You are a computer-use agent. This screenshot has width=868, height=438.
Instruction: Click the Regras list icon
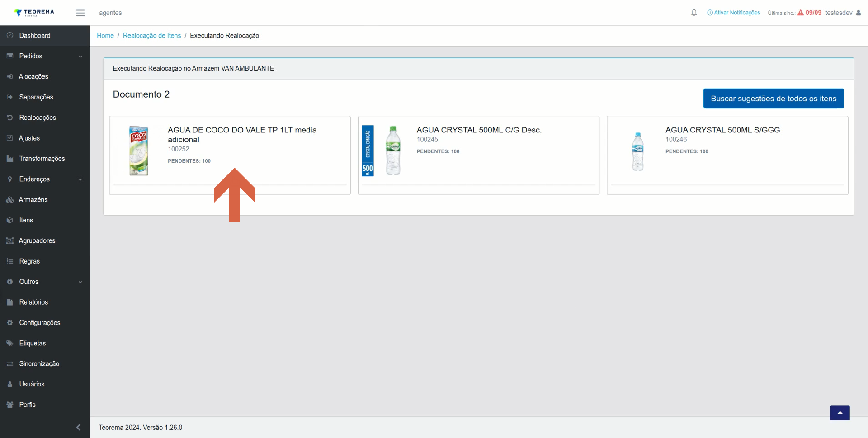(x=10, y=261)
